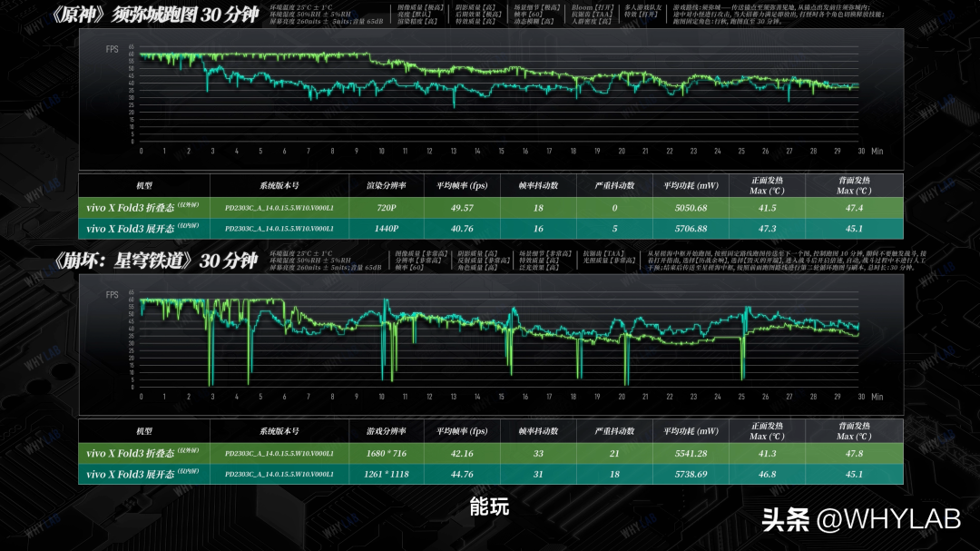This screenshot has width=980, height=551.
Task: Select the 49.57 average fps cell
Action: coord(462,208)
